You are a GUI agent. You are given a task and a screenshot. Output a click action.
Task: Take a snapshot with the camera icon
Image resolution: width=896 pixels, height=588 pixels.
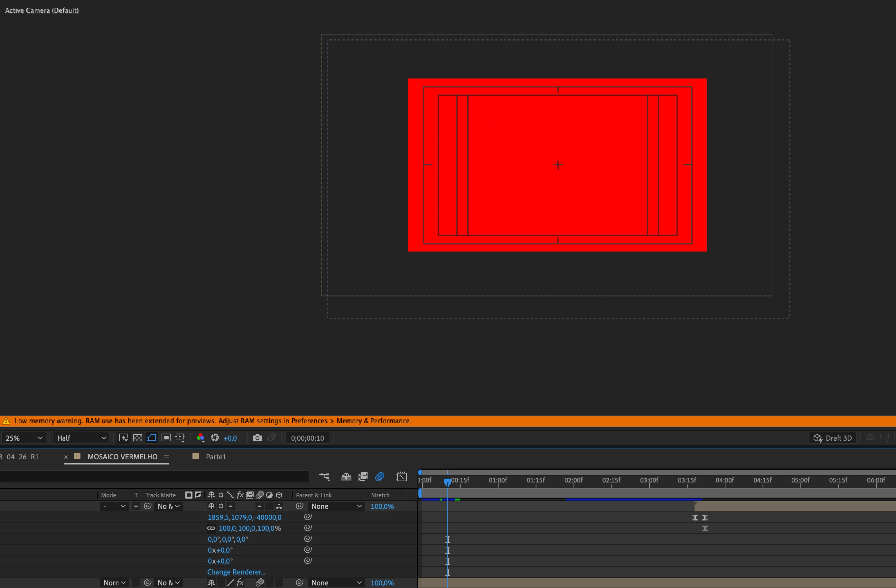(257, 438)
